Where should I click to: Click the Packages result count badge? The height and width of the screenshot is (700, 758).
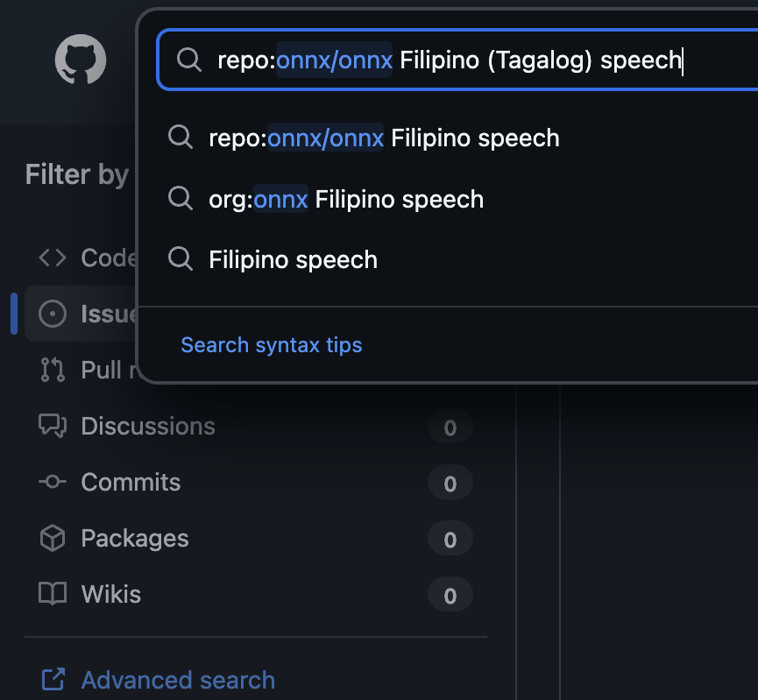pyautogui.click(x=450, y=539)
